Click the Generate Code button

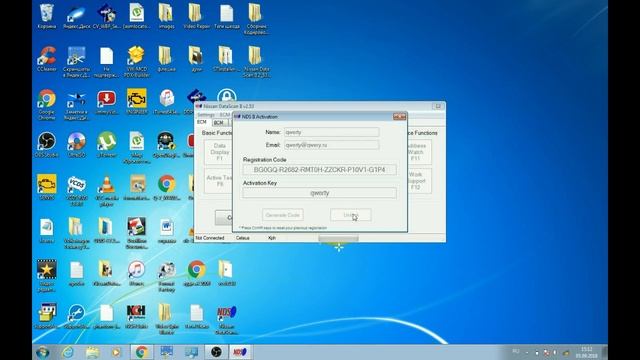pyautogui.click(x=282, y=215)
